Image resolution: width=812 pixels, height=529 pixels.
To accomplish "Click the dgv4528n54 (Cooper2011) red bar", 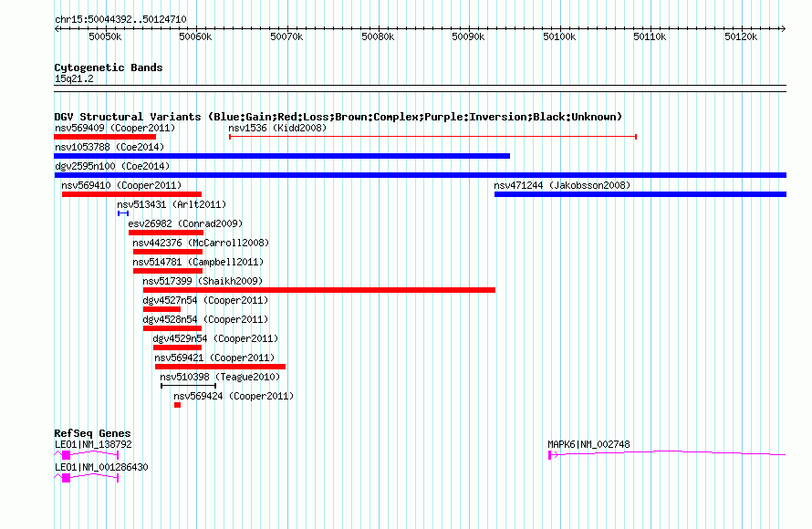I will point(172,328).
